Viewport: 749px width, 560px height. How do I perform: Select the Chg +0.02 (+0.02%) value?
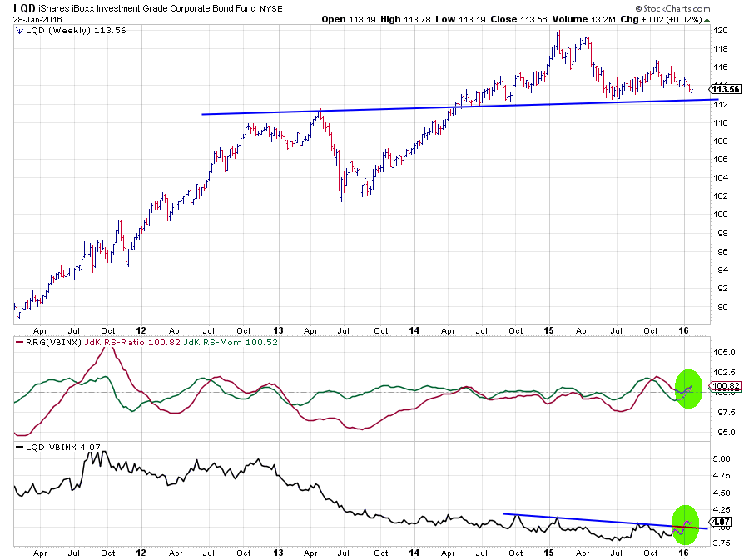coord(661,20)
